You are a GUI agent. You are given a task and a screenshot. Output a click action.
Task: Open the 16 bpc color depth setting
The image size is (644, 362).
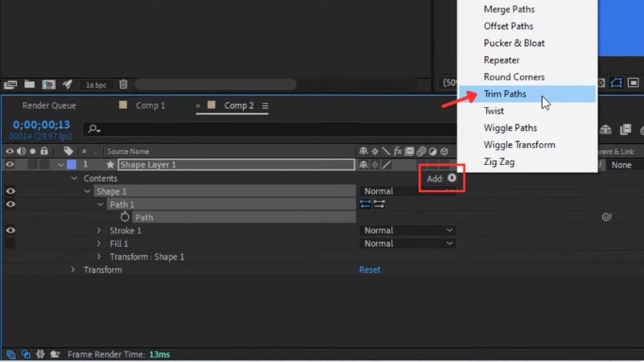click(x=96, y=85)
